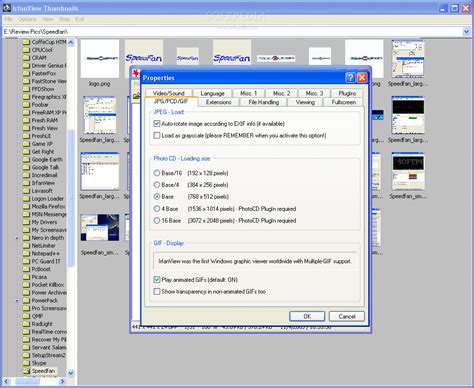The width and height of the screenshot is (474, 388).
Task: Select 16 Base Photo CD size
Action: pos(157,221)
